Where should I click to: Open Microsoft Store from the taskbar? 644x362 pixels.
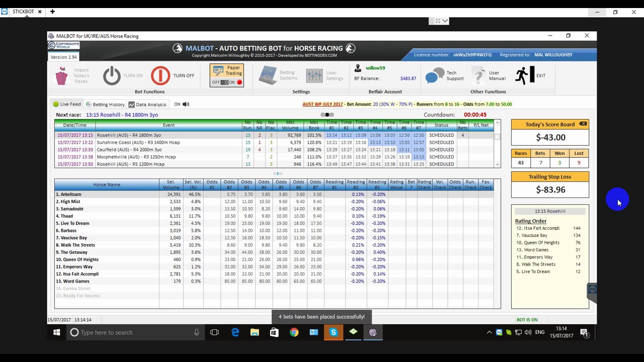tap(274, 332)
